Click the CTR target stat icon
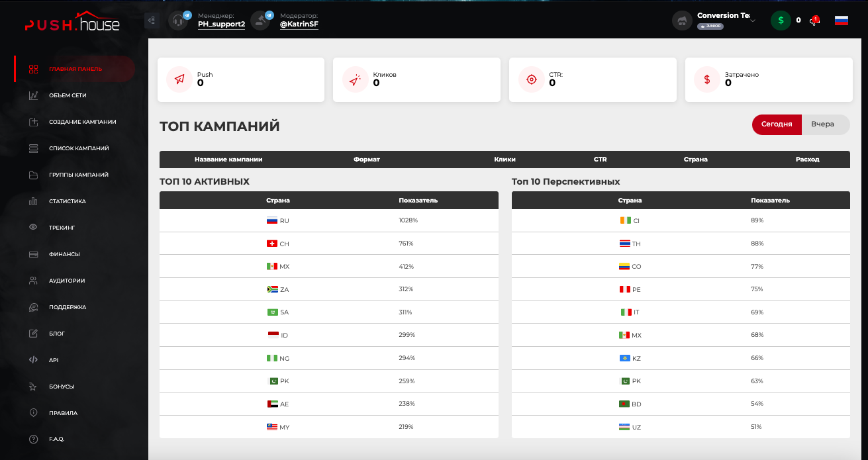 pyautogui.click(x=531, y=79)
